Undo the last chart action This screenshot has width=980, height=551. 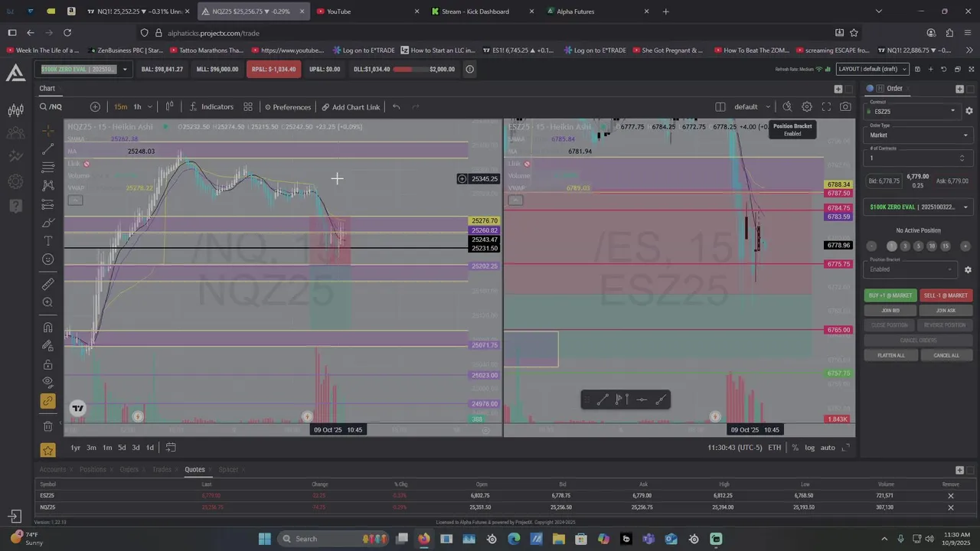396,106
